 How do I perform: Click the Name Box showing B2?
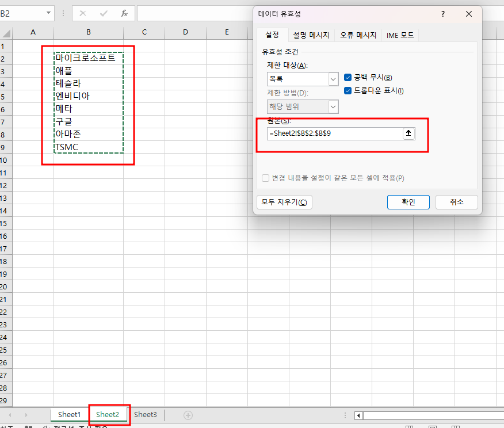[22, 13]
